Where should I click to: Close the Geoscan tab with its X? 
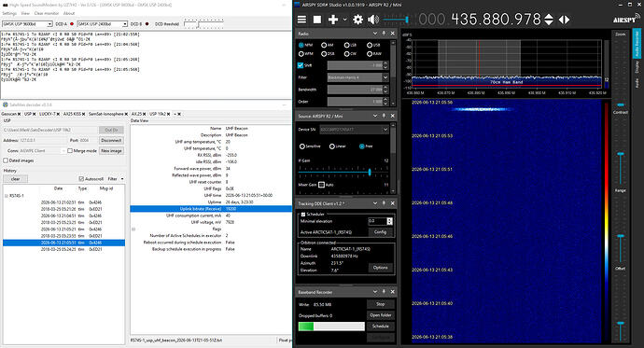[x=19, y=114]
